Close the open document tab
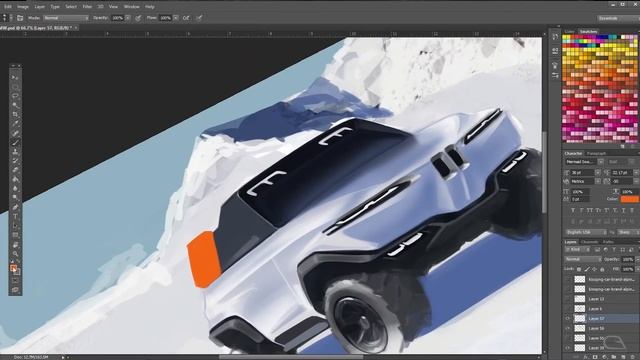The image size is (640, 360). click(76, 28)
